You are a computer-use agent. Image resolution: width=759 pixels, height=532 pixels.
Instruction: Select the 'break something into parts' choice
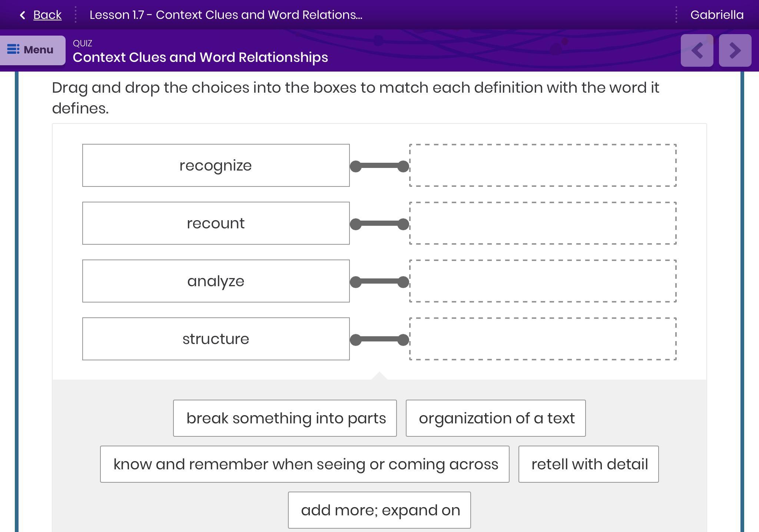pos(285,418)
